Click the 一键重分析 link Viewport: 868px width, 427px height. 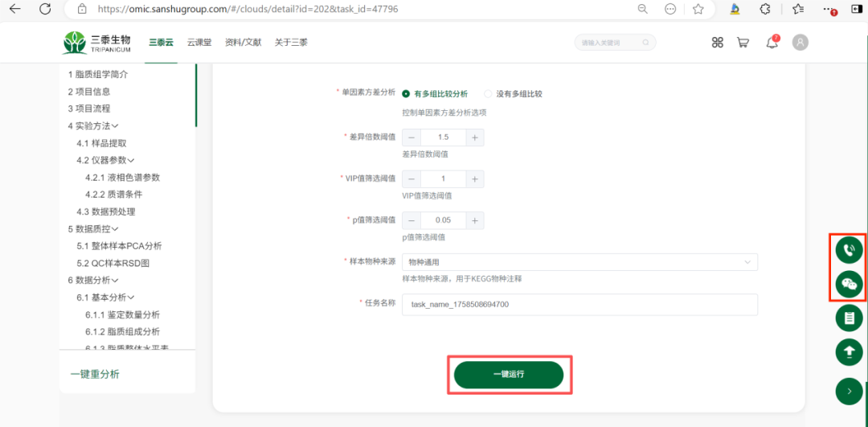pos(95,374)
